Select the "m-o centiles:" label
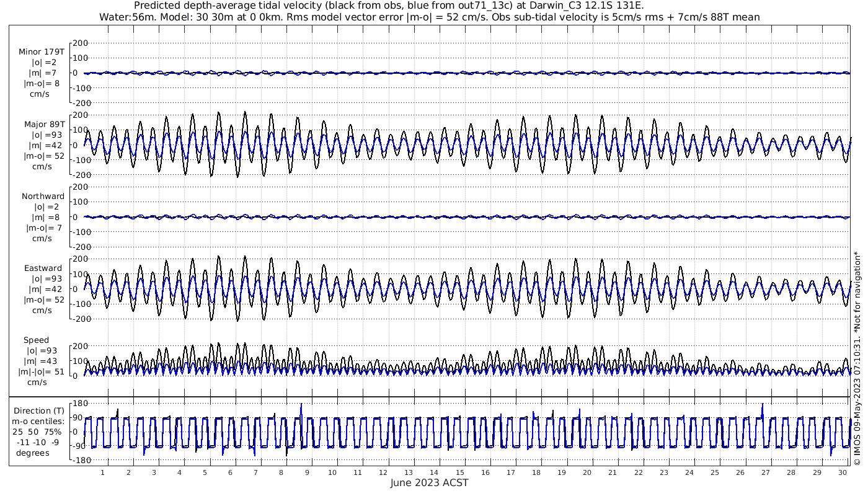The image size is (868, 496). pos(38,421)
